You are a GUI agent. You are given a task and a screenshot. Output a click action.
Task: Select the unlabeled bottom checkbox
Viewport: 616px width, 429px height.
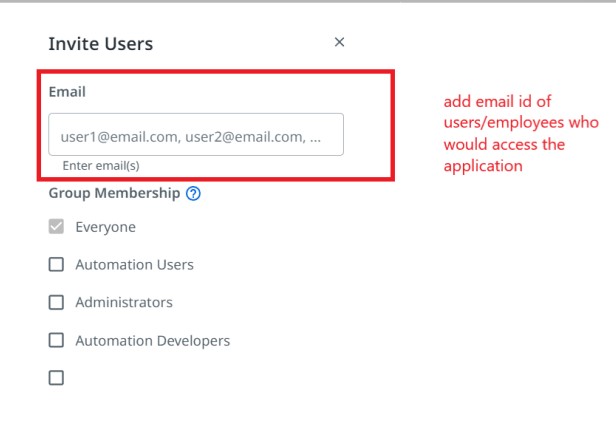(x=56, y=378)
